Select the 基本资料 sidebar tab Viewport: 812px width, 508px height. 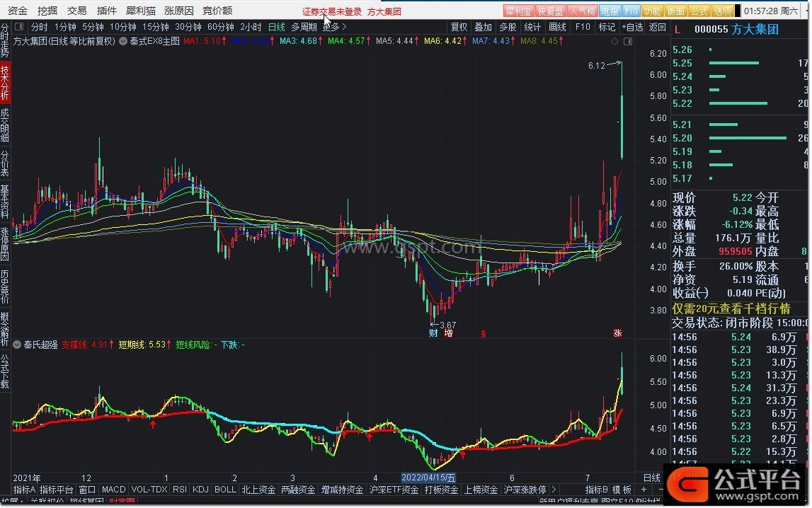5,202
